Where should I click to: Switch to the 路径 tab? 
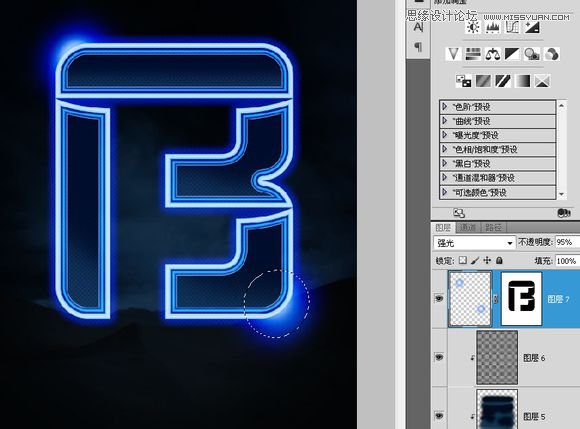coord(493,227)
